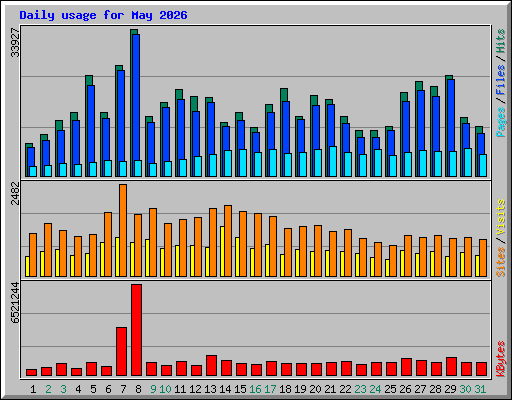
Task: Click day 5 on the x-axis
Action: 93,389
